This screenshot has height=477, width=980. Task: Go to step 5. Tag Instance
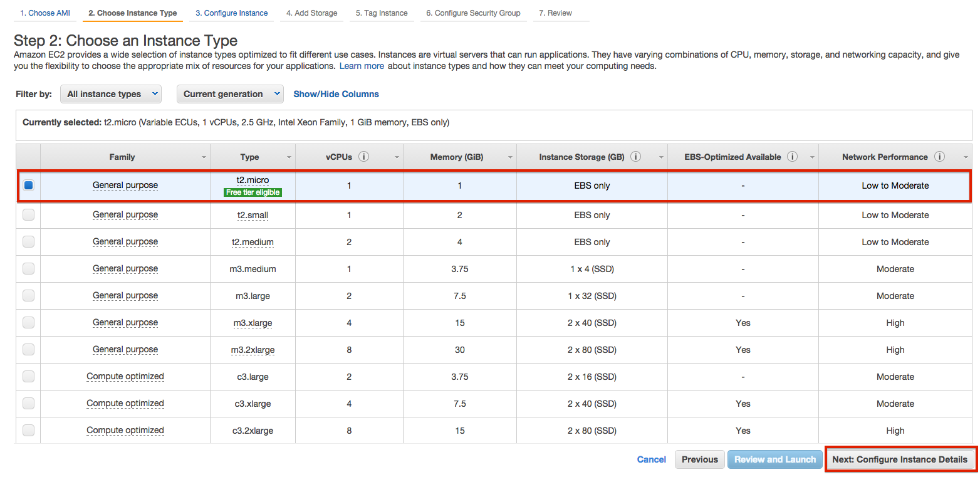pos(382,13)
